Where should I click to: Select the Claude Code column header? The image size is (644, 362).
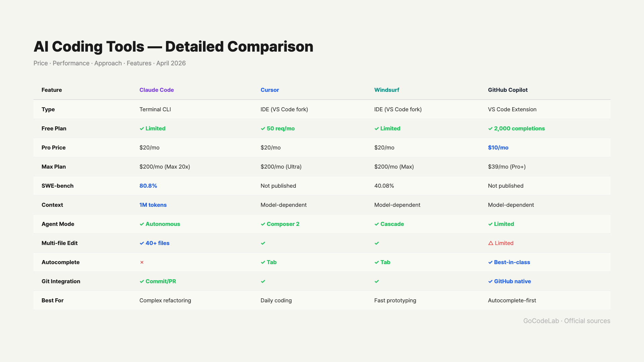tap(156, 90)
